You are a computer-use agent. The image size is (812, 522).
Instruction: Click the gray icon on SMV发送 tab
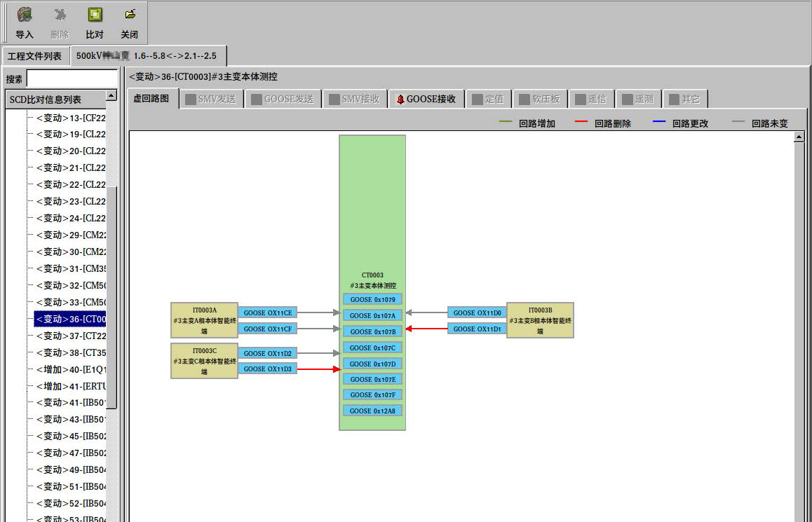[191, 99]
